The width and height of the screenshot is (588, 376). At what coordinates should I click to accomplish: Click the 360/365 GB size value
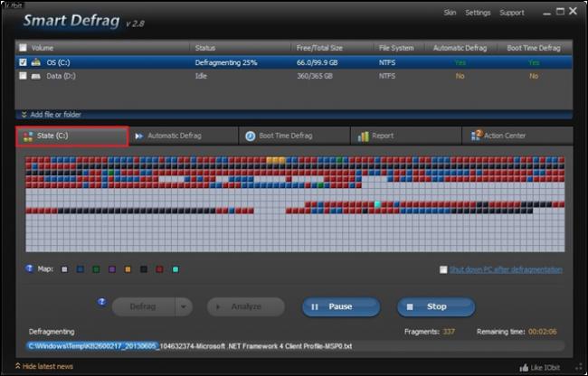[x=315, y=76]
